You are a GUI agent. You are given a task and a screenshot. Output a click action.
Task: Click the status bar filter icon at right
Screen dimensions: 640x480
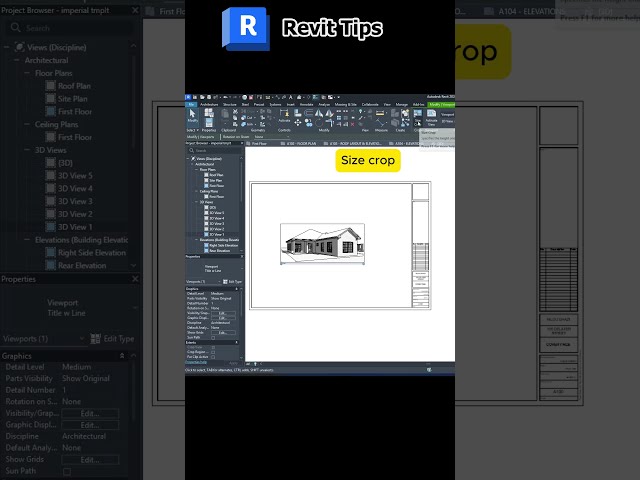(x=429, y=370)
